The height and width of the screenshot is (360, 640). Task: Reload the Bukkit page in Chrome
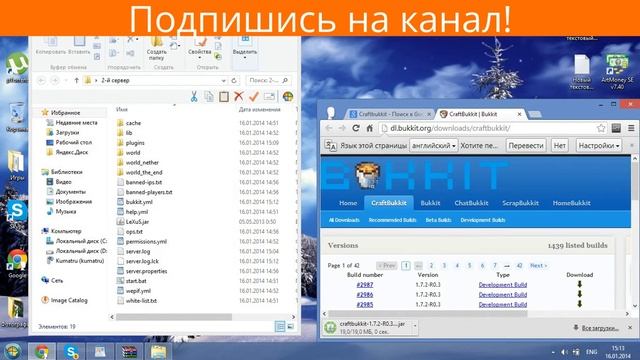[356, 128]
